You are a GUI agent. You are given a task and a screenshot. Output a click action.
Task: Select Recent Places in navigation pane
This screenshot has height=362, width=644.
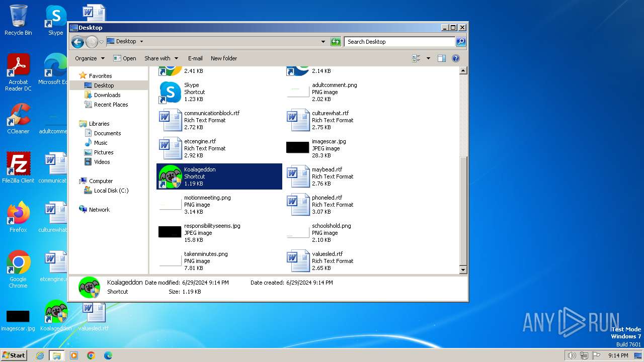coord(111,105)
